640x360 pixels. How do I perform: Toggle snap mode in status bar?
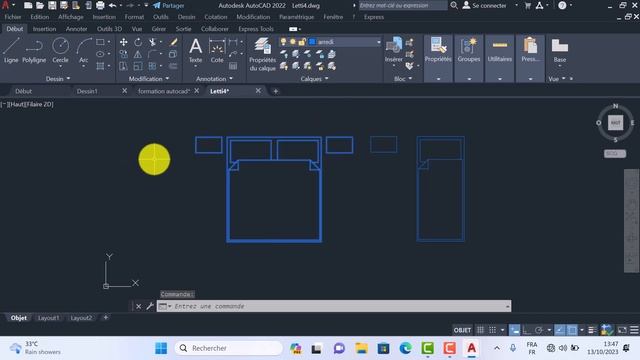(492, 330)
